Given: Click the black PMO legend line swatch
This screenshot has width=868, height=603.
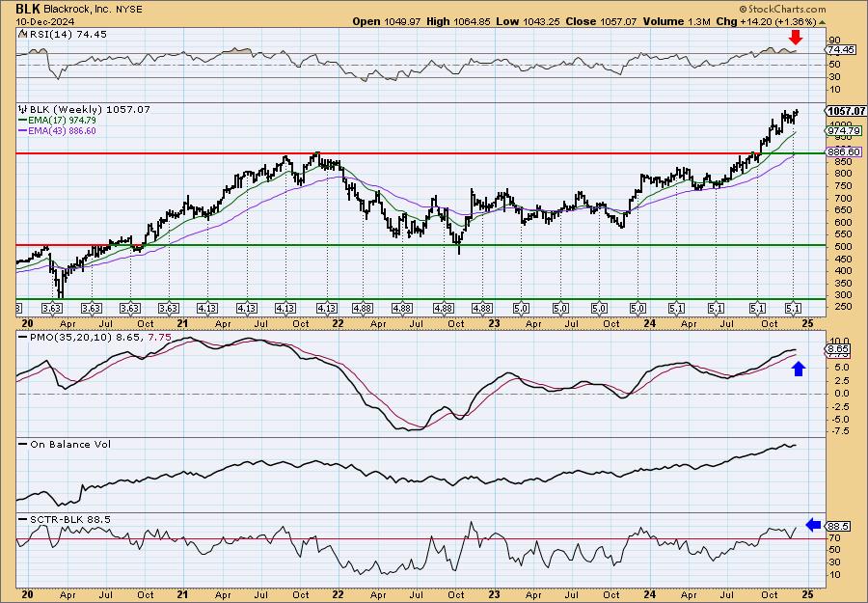Looking at the screenshot, I should click(x=23, y=337).
